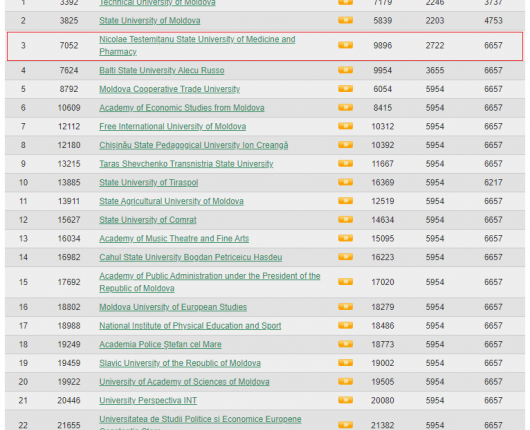Select world rank value 10609

69,108
